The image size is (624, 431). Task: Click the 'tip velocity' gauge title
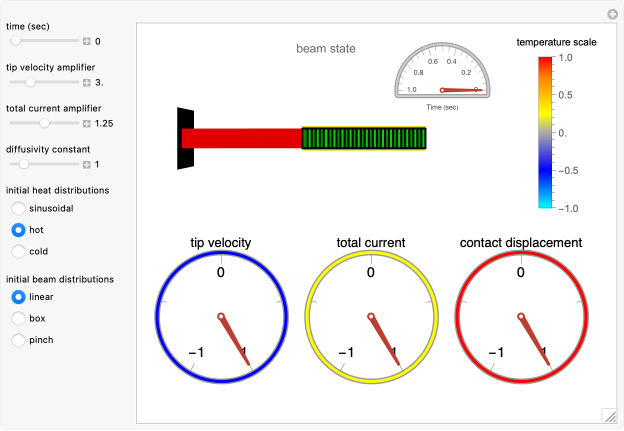coord(220,242)
